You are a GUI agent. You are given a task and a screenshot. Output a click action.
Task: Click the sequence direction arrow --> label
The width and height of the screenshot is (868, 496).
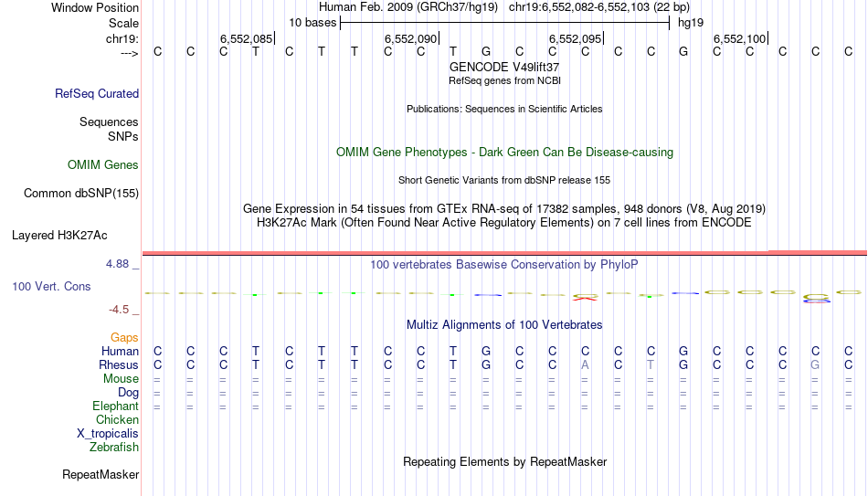point(129,53)
